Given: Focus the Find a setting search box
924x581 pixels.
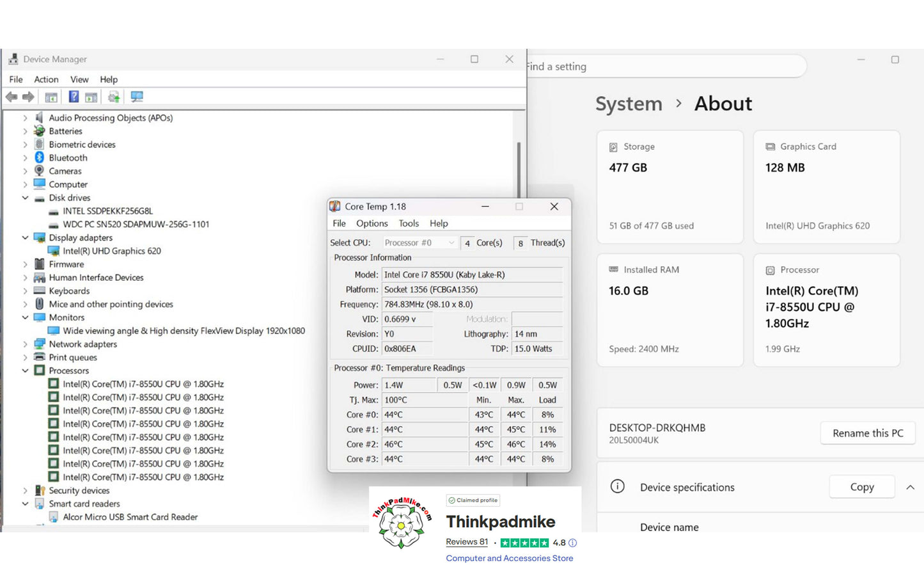Looking at the screenshot, I should coord(665,67).
